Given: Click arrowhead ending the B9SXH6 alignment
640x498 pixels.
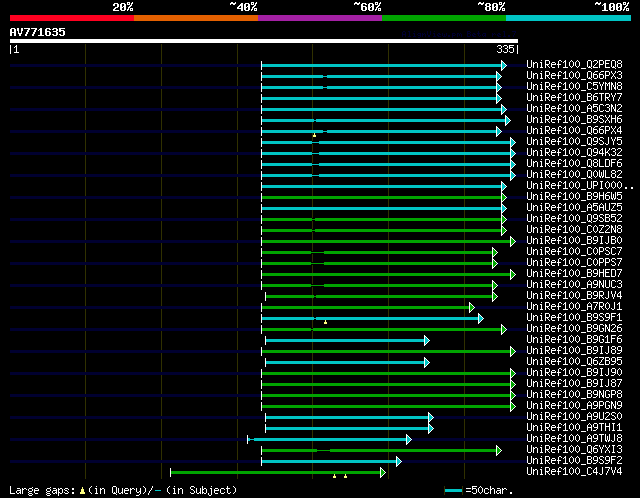Looking at the screenshot, I should [x=508, y=120].
